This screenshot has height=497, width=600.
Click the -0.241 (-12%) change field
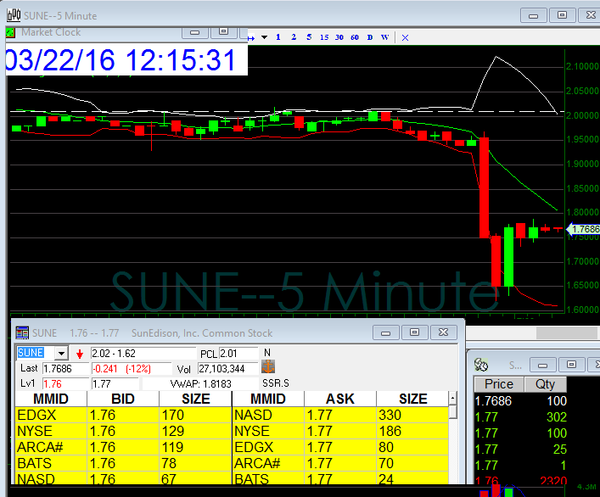coord(131,369)
